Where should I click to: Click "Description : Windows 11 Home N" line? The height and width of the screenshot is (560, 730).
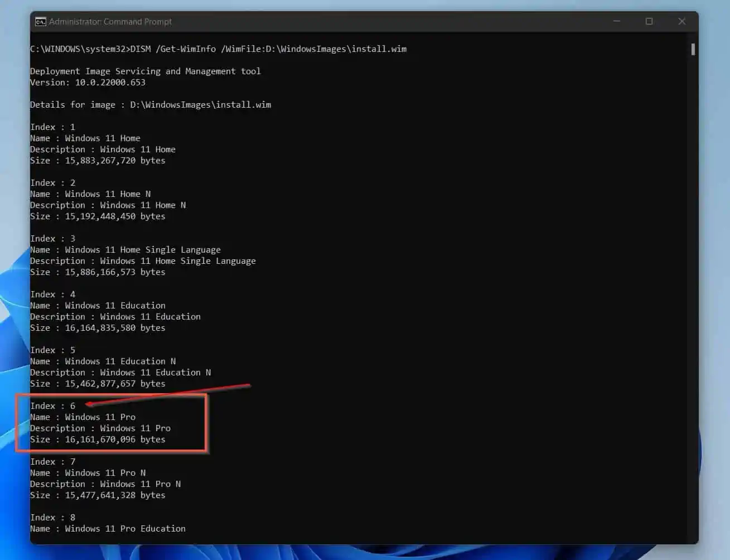pos(108,205)
